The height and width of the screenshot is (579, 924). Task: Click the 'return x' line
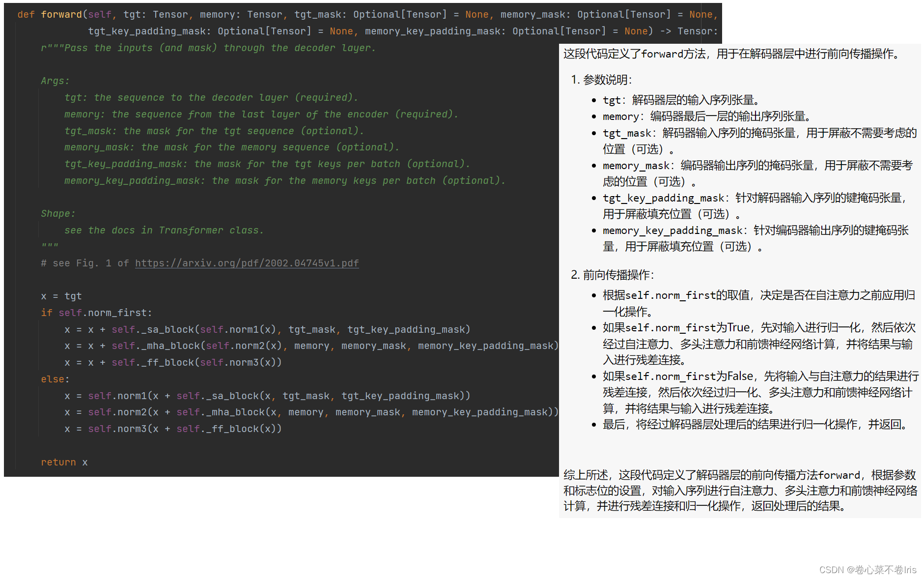point(64,462)
